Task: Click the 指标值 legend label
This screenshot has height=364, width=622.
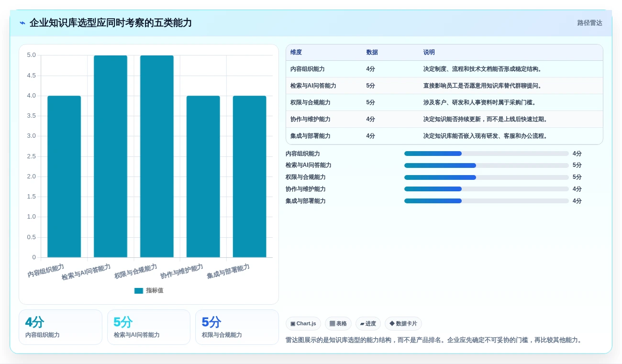Action: point(155,290)
